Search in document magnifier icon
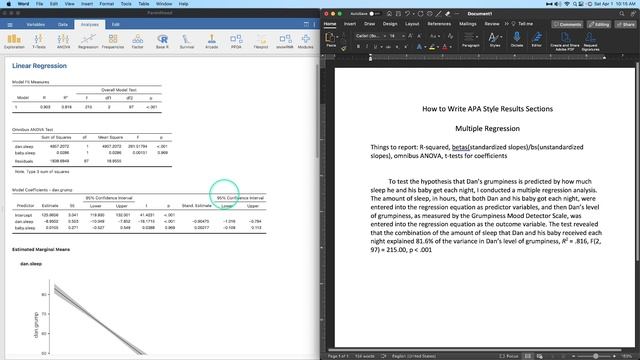Screen dimensions: 640x360 (622, 14)
